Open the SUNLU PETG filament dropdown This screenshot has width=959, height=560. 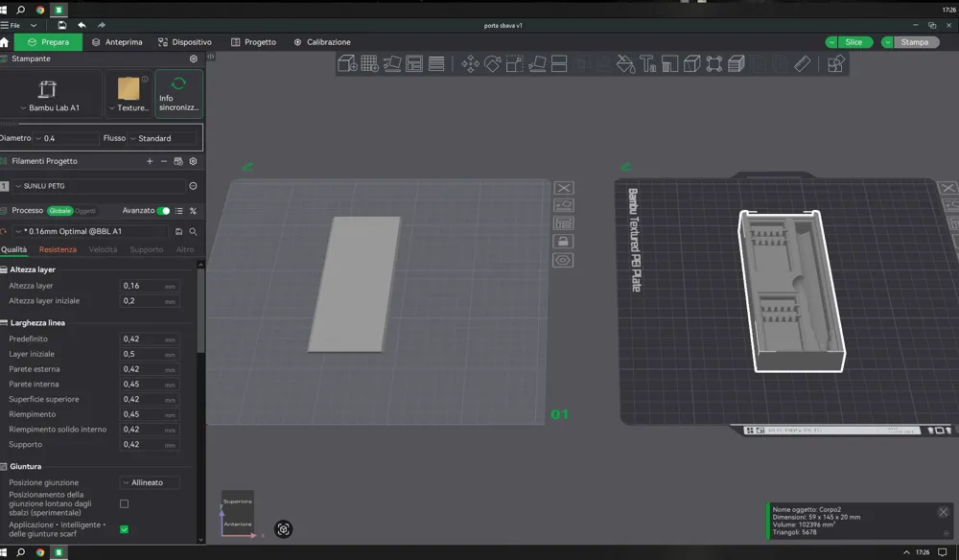click(99, 186)
